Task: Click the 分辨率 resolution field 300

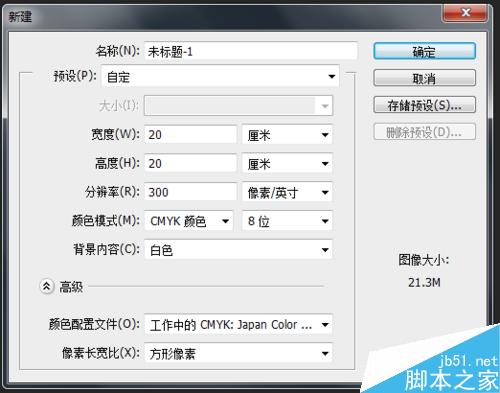Action: coord(190,192)
